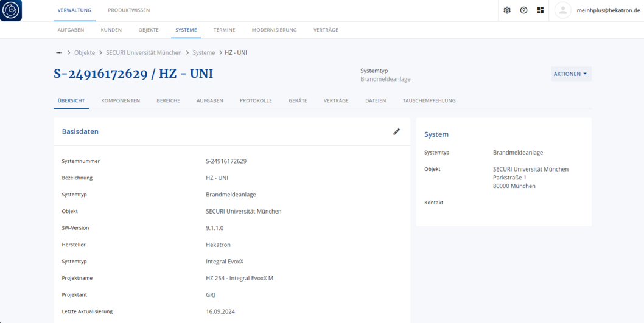Go to Termine in main navigation
The height and width of the screenshot is (323, 644).
point(224,30)
